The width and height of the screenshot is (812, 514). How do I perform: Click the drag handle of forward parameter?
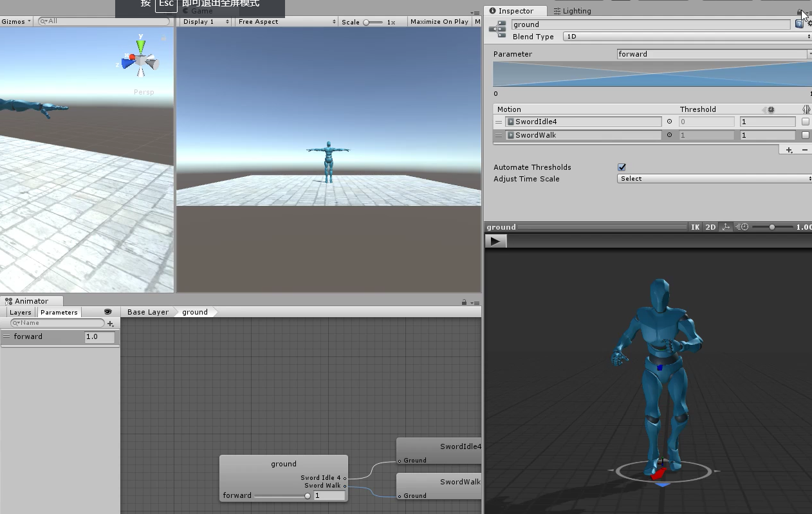click(x=6, y=336)
